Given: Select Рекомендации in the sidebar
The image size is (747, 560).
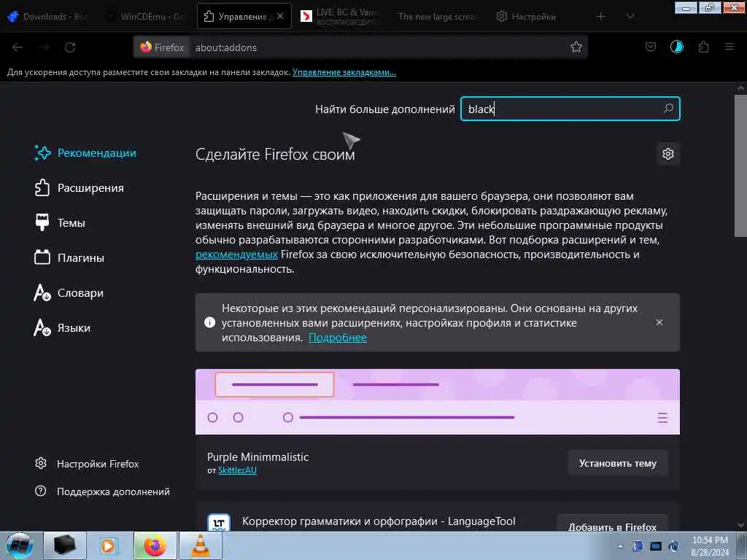Looking at the screenshot, I should (x=85, y=153).
